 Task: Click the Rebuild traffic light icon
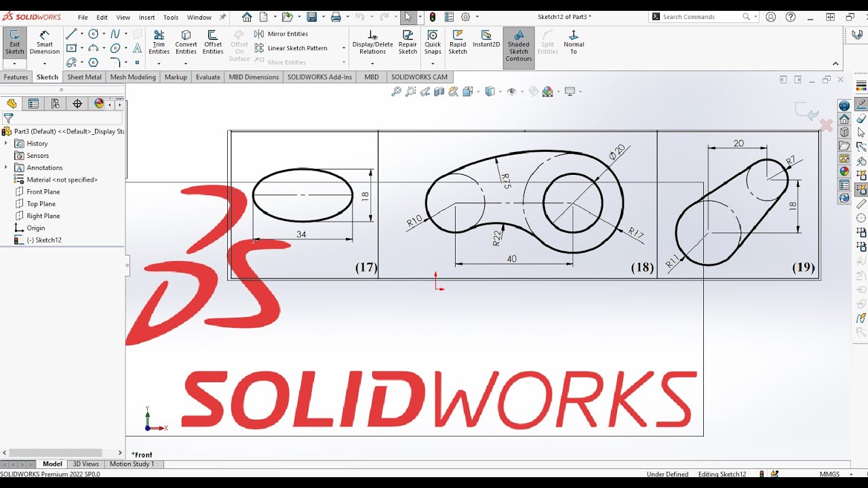click(433, 17)
